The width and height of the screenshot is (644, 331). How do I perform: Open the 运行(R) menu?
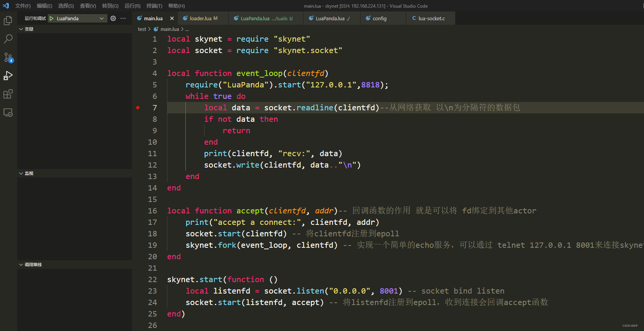click(132, 6)
